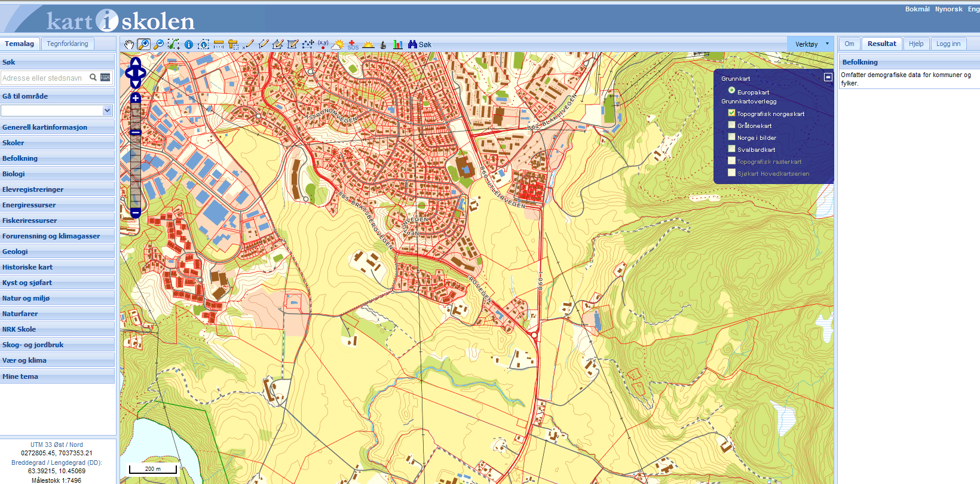Activate the zoom out magnifier tool
Viewport: 980px width, 484px height.
pos(159,44)
